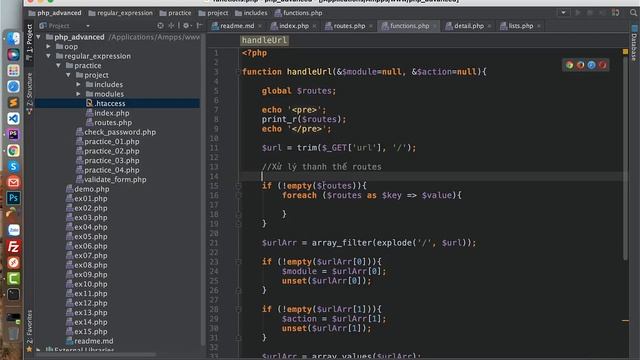Fold the foreach block at line 16

pos(238,195)
